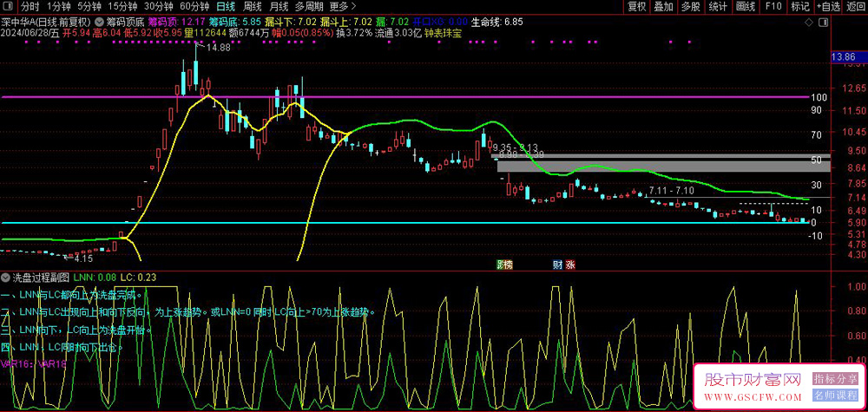Click the 12.65 price axis label
Viewport: 868px width, 412px height.
pyautogui.click(x=853, y=88)
